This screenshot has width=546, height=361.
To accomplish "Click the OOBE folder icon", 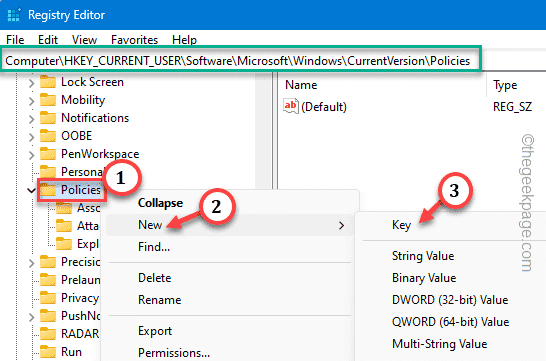I will point(48,136).
